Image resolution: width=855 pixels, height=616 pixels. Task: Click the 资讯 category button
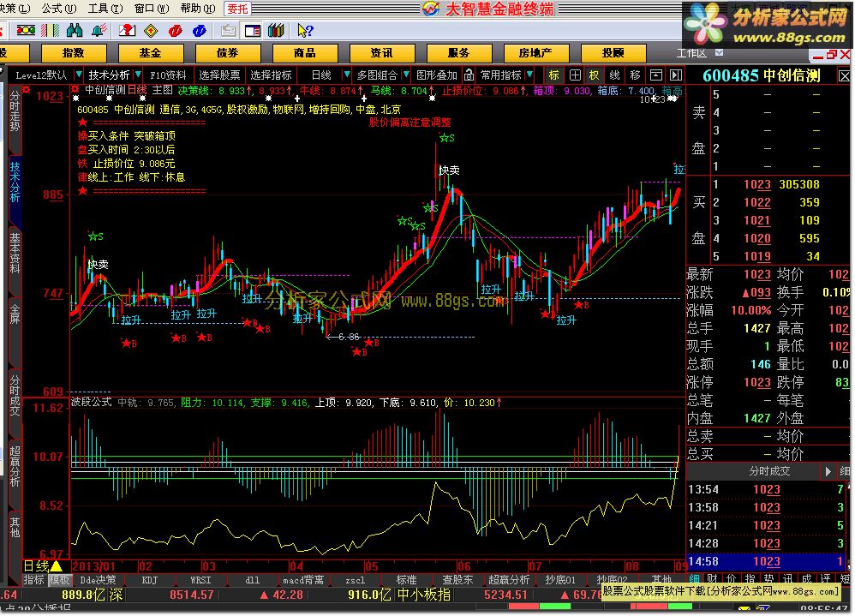tap(382, 53)
